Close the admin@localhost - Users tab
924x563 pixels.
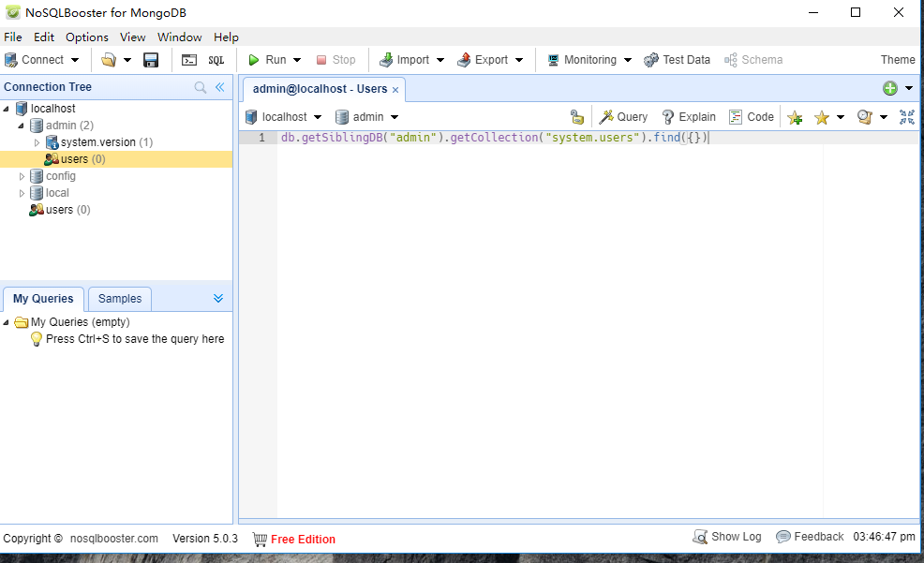tap(395, 90)
